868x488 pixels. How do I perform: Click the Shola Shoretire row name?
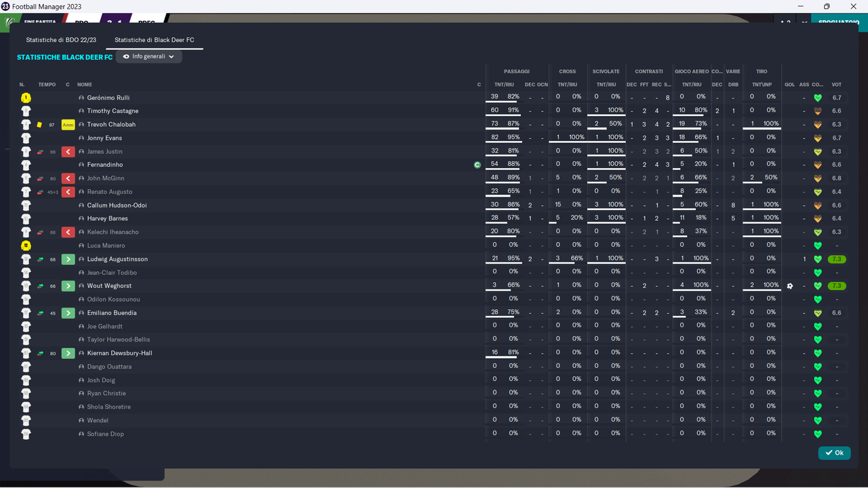pyautogui.click(x=108, y=407)
